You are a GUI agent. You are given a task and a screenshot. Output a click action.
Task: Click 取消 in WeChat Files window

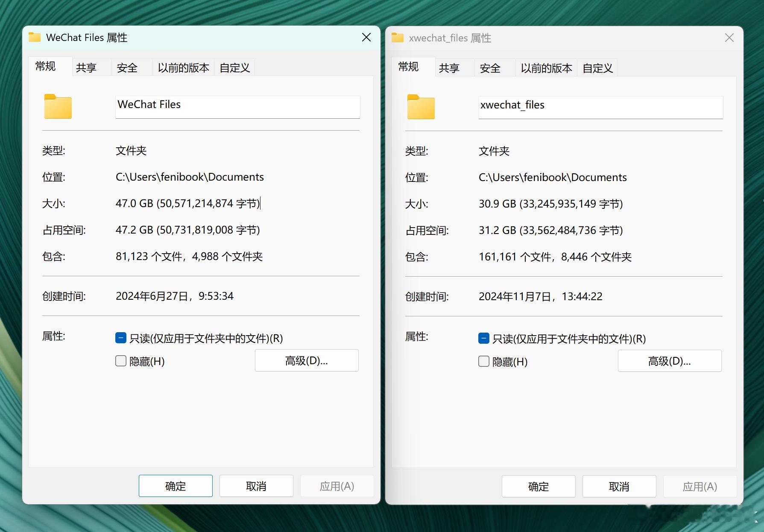(x=256, y=486)
